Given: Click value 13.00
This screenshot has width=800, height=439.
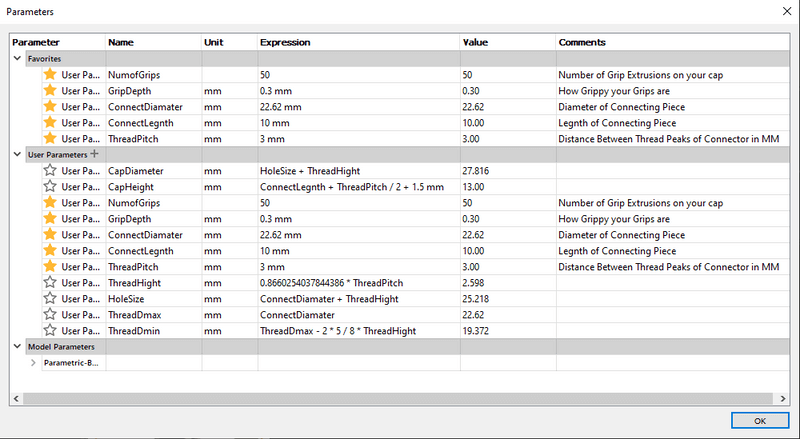Looking at the screenshot, I should click(x=473, y=187).
